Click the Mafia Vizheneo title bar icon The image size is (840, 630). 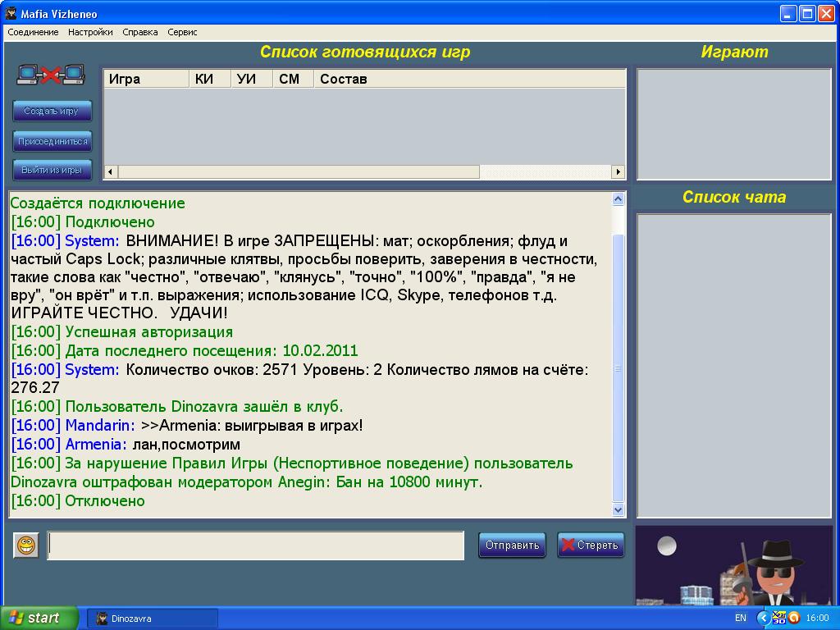10,13
